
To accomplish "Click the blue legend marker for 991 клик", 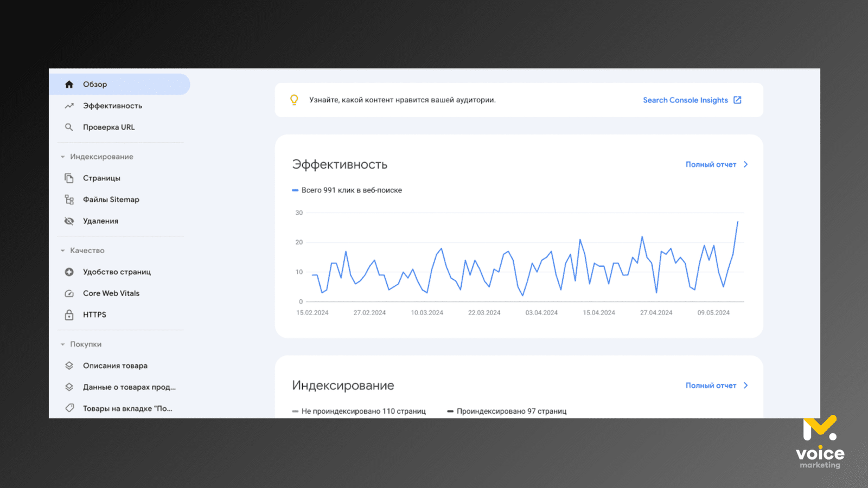I will (295, 190).
